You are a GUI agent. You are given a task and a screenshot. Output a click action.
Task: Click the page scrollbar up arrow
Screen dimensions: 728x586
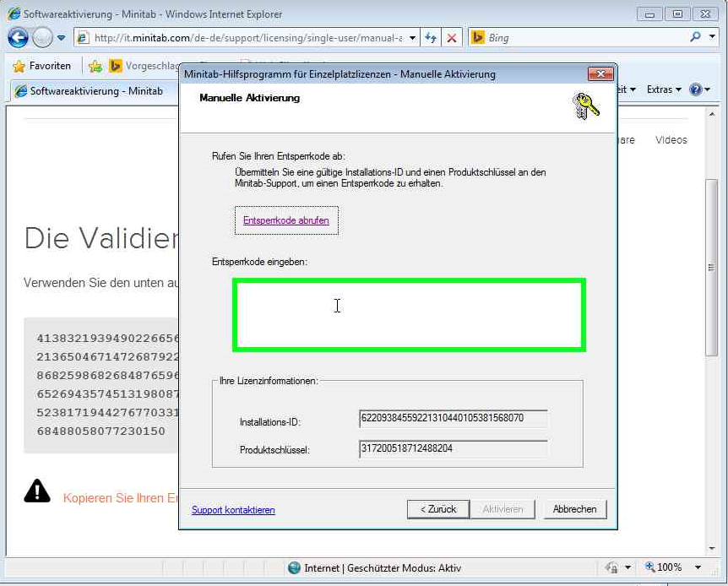[x=712, y=114]
